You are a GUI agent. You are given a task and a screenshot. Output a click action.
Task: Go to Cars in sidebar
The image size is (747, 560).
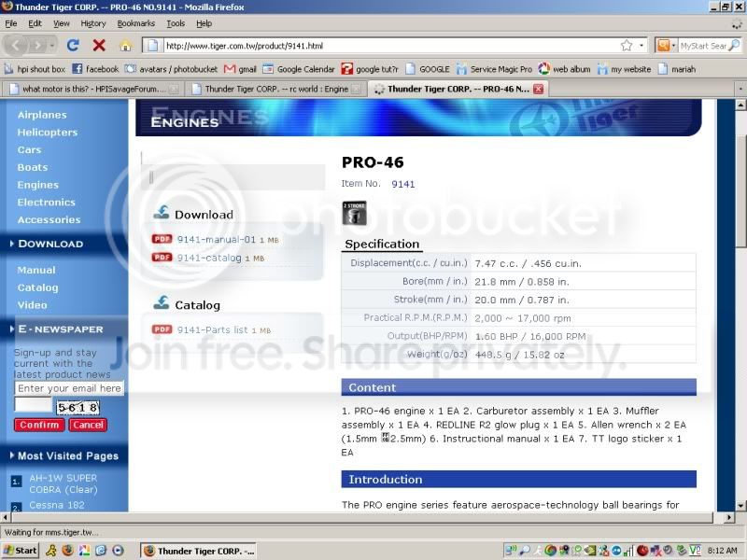point(29,149)
